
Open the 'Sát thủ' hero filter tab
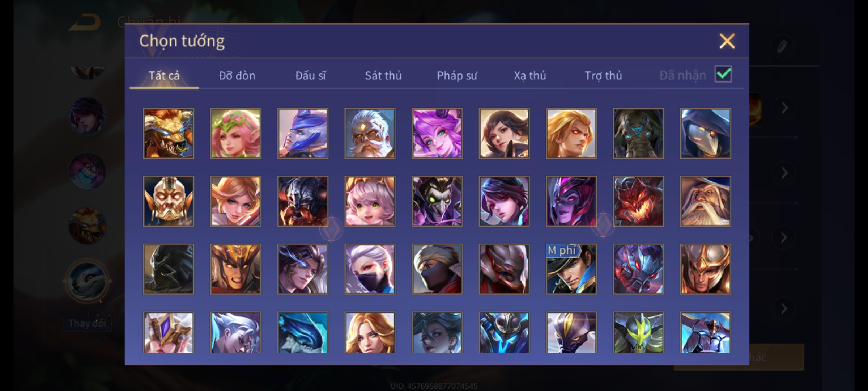[x=383, y=75]
